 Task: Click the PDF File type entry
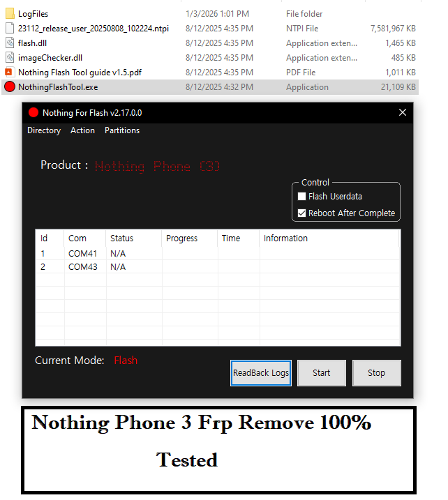tap(301, 73)
